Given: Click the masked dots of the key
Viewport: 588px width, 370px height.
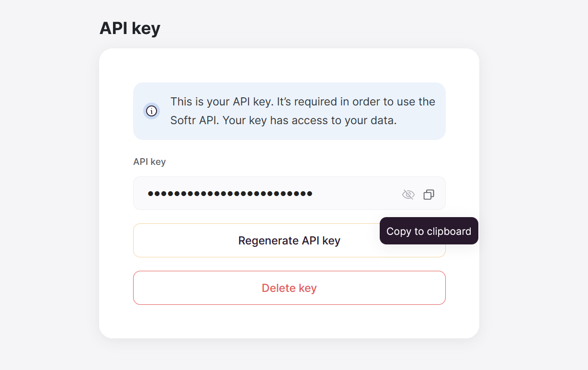Looking at the screenshot, I should (230, 194).
